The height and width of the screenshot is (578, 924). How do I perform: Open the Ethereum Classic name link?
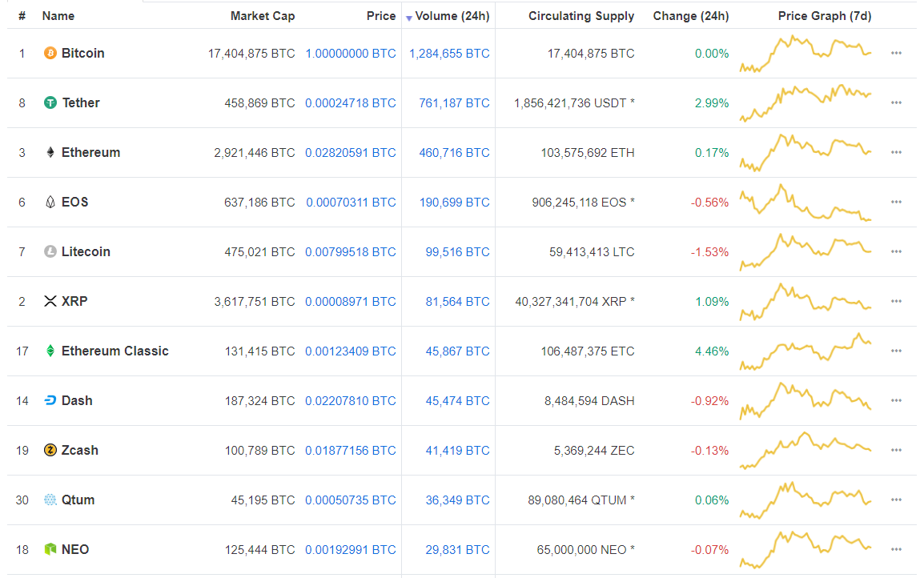(114, 351)
